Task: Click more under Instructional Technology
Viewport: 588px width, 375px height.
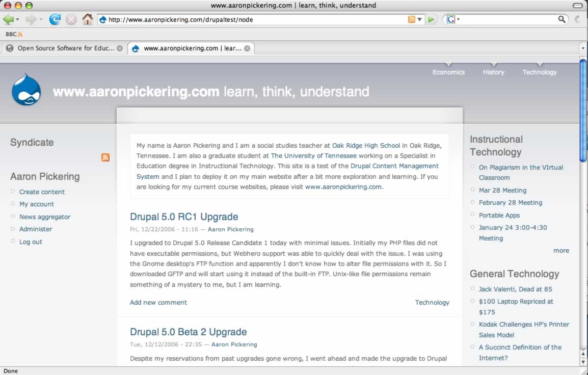Action: 562,251
